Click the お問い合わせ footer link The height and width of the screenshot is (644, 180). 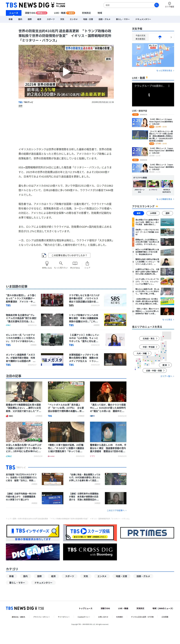pyautogui.click(x=103, y=617)
